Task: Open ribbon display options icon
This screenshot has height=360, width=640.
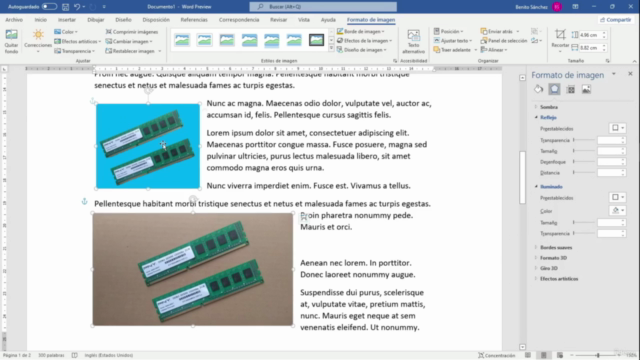Action: click(x=575, y=7)
